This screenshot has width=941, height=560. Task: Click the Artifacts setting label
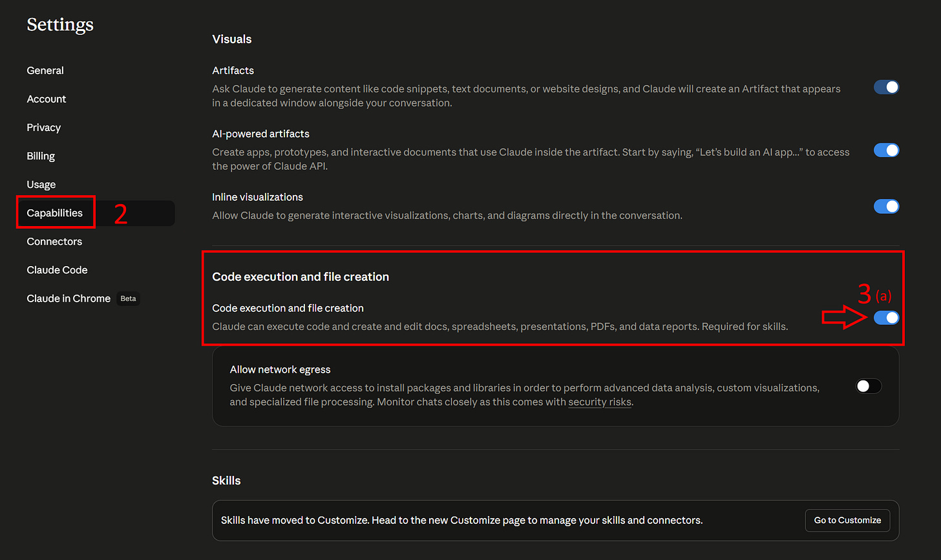[233, 70]
